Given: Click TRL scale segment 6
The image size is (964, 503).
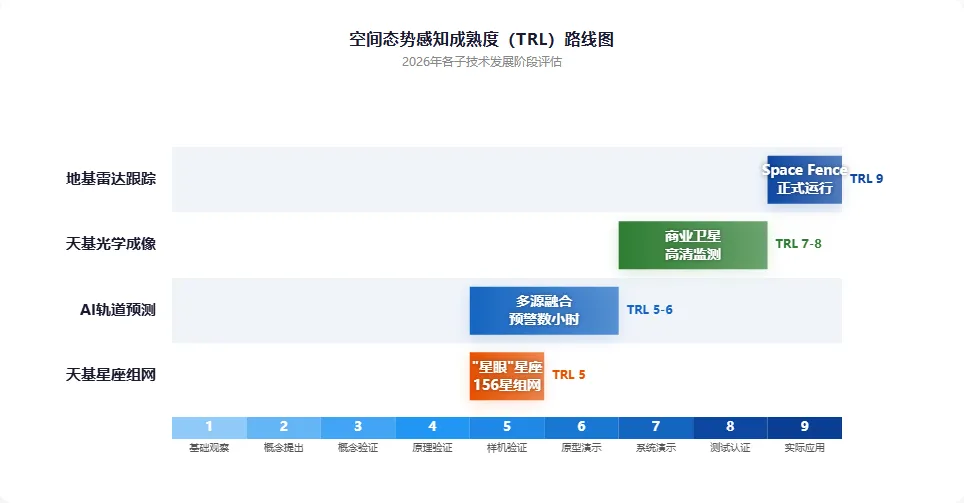Looking at the screenshot, I should point(581,427).
